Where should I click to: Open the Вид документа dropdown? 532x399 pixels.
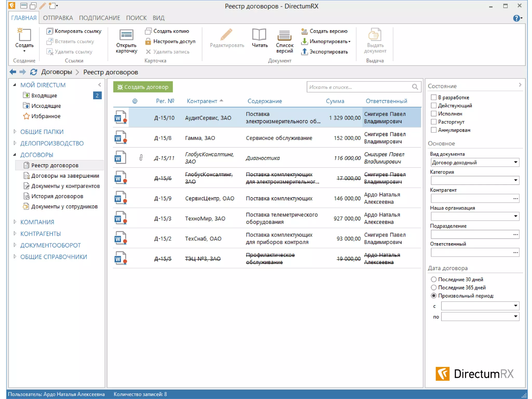[515, 162]
